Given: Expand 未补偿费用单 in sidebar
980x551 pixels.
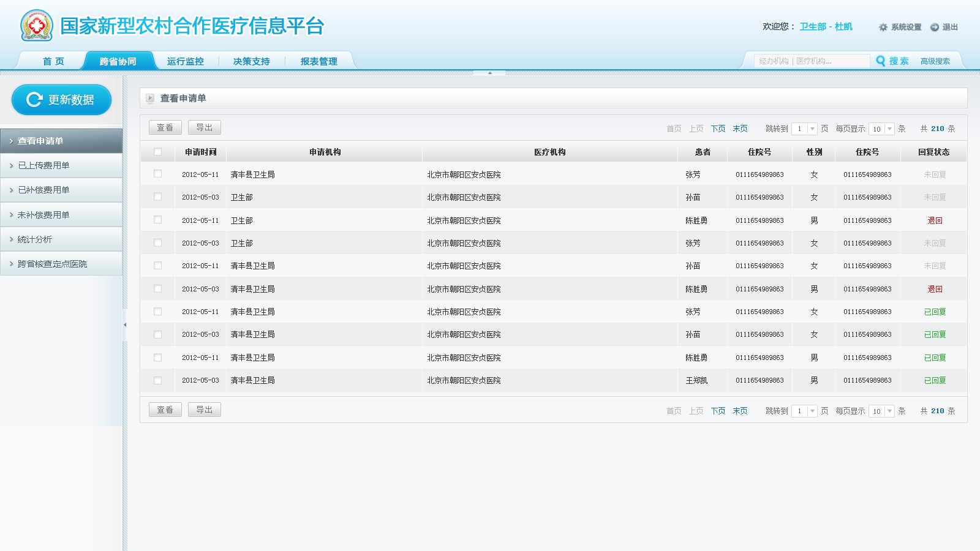Looking at the screenshot, I should (x=61, y=215).
